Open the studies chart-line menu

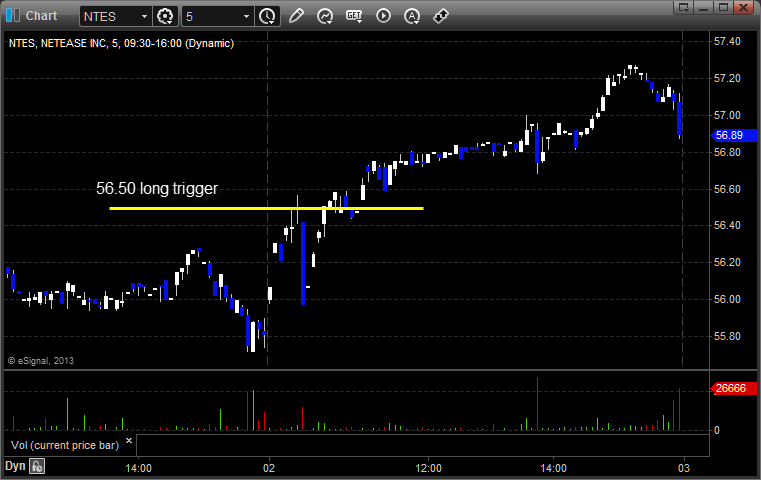(x=325, y=16)
